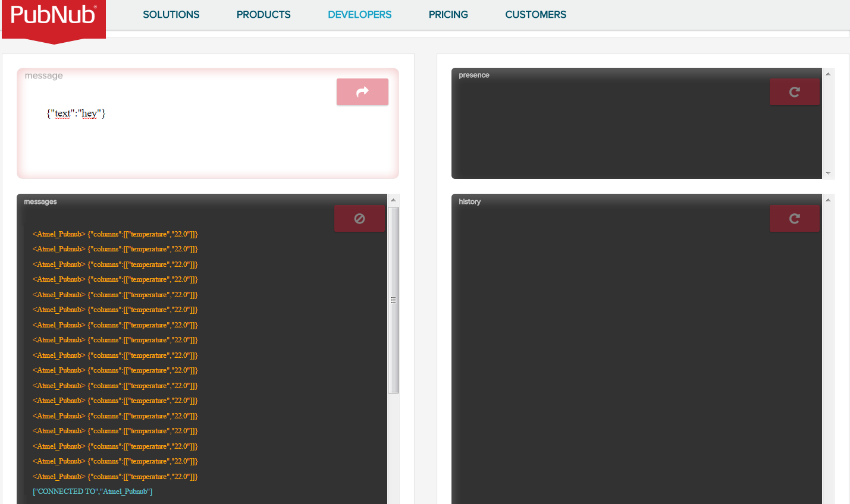Viewport: 850px width, 504px height.
Task: Click the presence panel scroll-down arrow
Action: coord(828,173)
